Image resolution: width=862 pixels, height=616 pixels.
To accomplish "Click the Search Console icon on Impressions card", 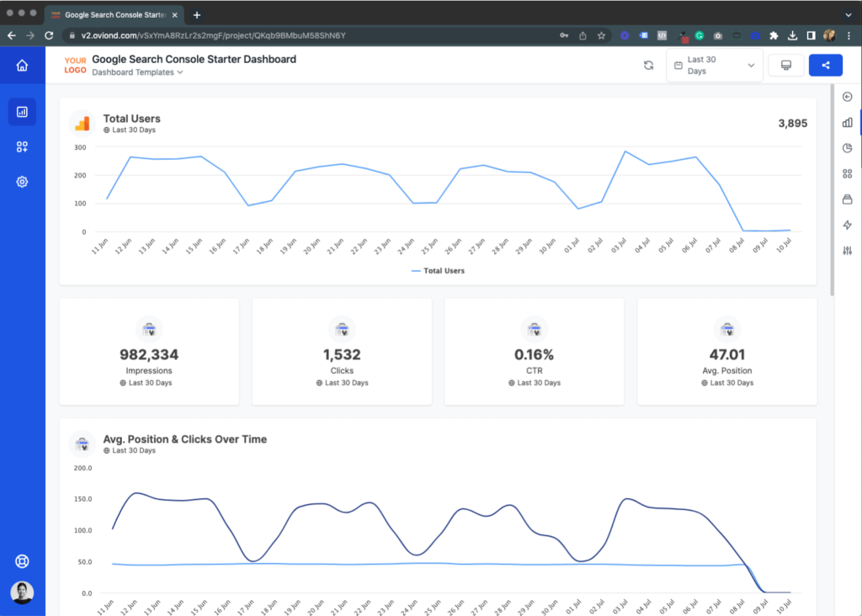I will click(x=149, y=330).
